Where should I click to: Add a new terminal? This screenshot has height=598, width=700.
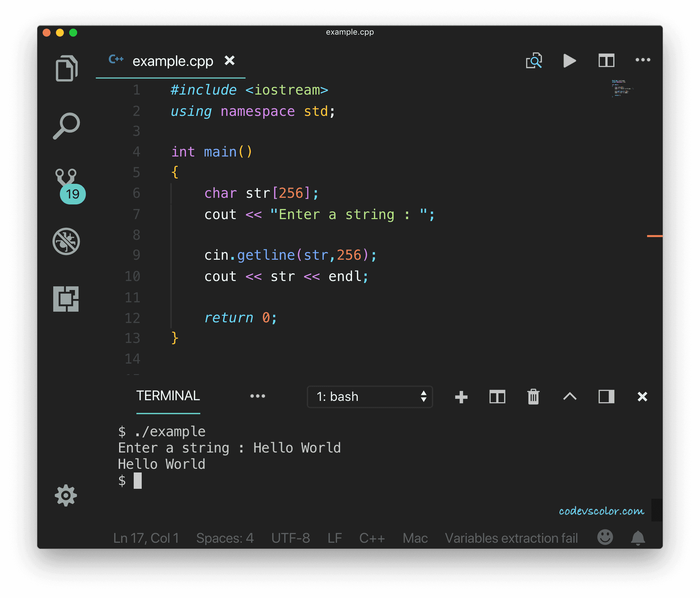coord(461,397)
